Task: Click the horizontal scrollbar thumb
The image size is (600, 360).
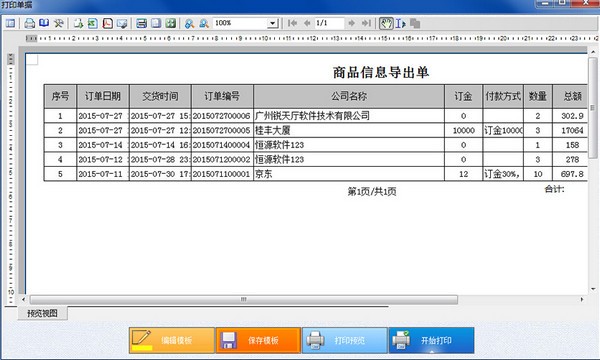Action: coord(243,299)
